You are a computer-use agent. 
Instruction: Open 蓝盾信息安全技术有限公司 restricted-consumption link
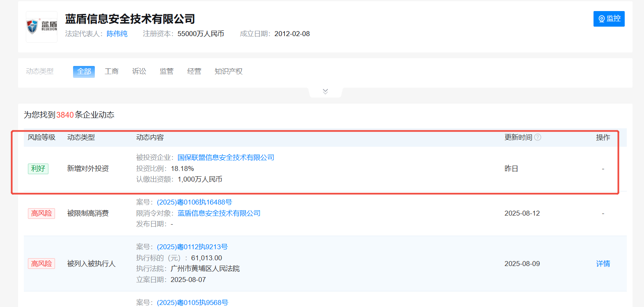coord(219,213)
